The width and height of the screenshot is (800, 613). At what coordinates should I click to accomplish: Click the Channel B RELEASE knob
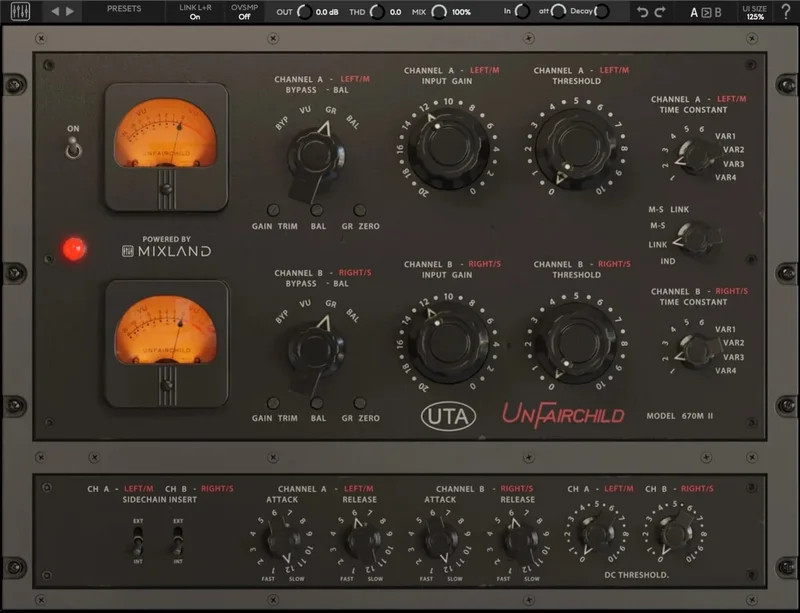(520, 541)
